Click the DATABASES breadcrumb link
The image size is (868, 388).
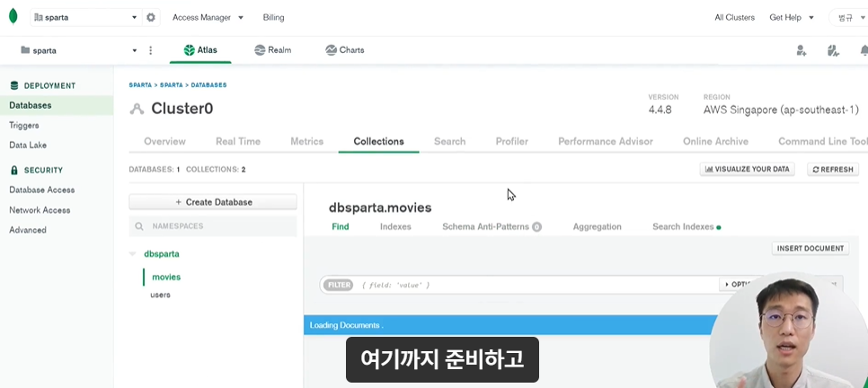pyautogui.click(x=208, y=85)
